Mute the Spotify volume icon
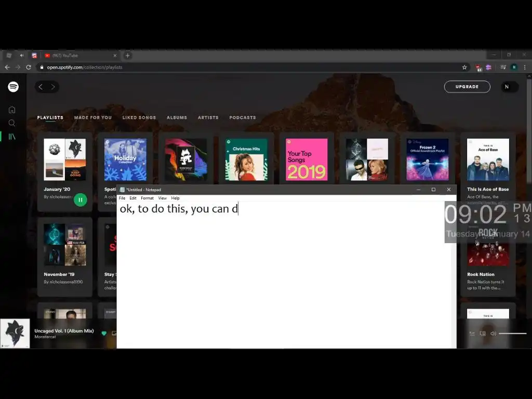This screenshot has height=399, width=532. point(494,334)
